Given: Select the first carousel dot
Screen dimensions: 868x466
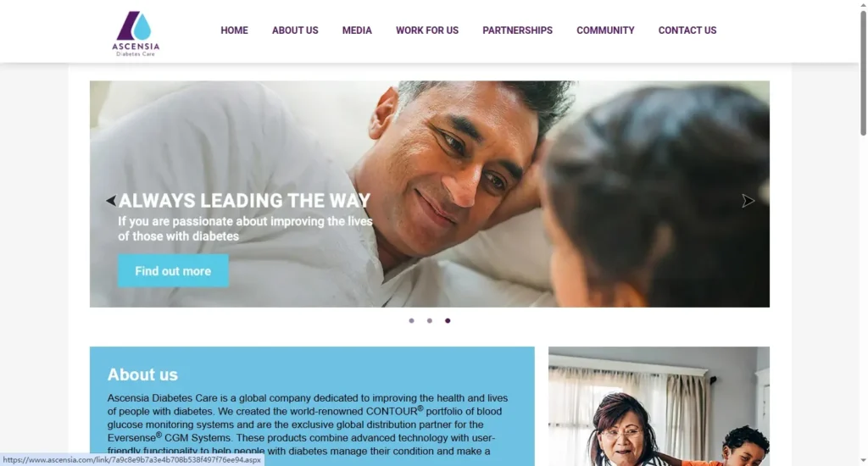Looking at the screenshot, I should point(411,320).
